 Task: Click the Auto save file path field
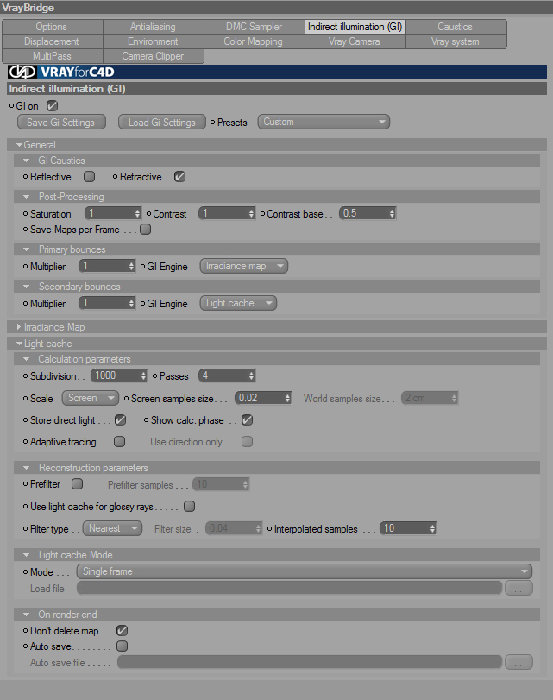(310, 662)
